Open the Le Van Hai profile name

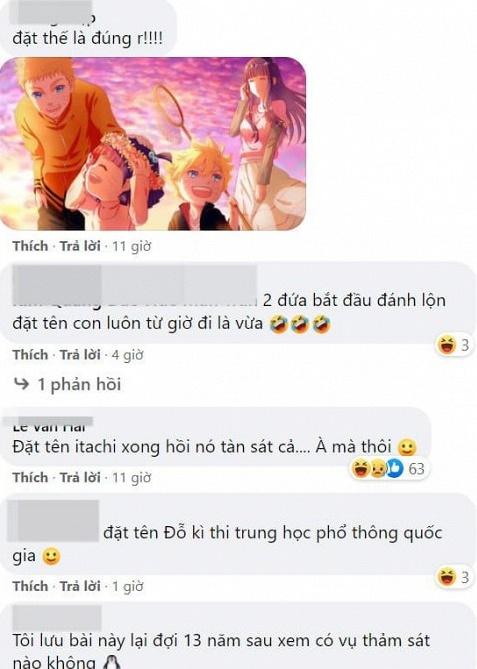point(49,427)
